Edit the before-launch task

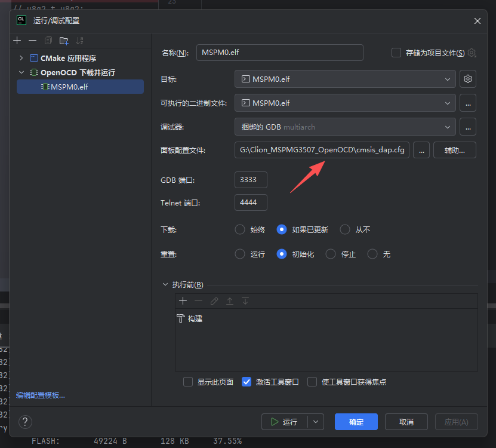pyautogui.click(x=214, y=301)
